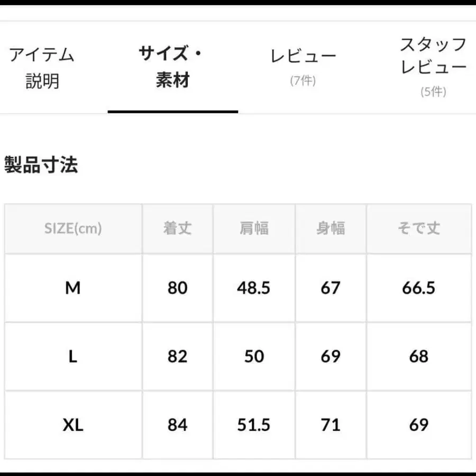476x476 pixels.
Task: Select the SIZE(cm) header cell
Action: [72, 228]
